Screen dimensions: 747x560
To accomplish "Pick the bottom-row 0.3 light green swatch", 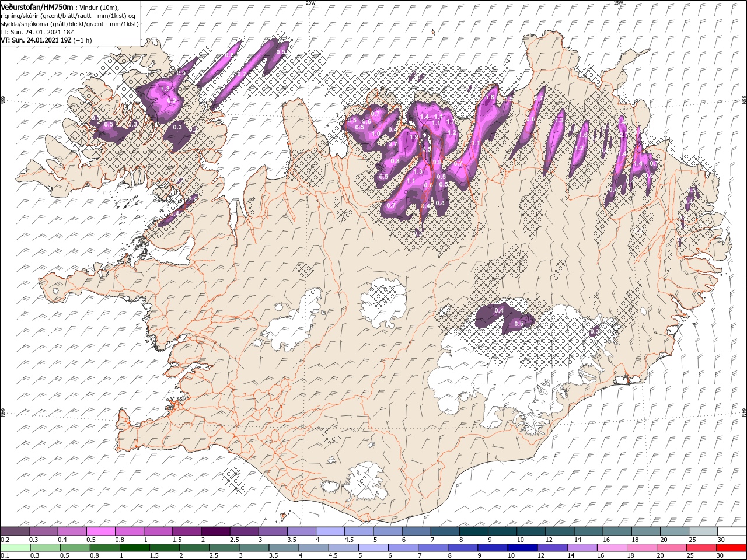I will 45,548.
